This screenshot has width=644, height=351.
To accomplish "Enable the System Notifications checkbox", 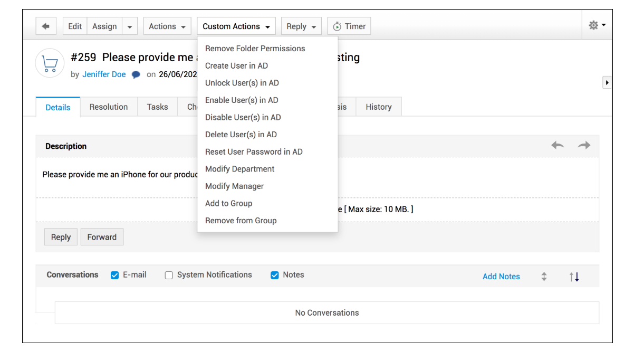I will (169, 275).
